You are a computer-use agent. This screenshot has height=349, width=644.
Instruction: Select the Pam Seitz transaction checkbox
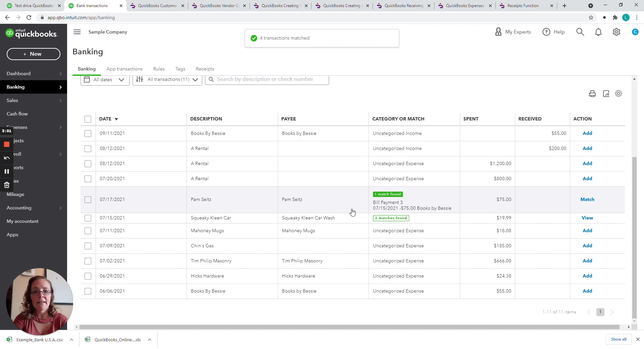pyautogui.click(x=88, y=200)
